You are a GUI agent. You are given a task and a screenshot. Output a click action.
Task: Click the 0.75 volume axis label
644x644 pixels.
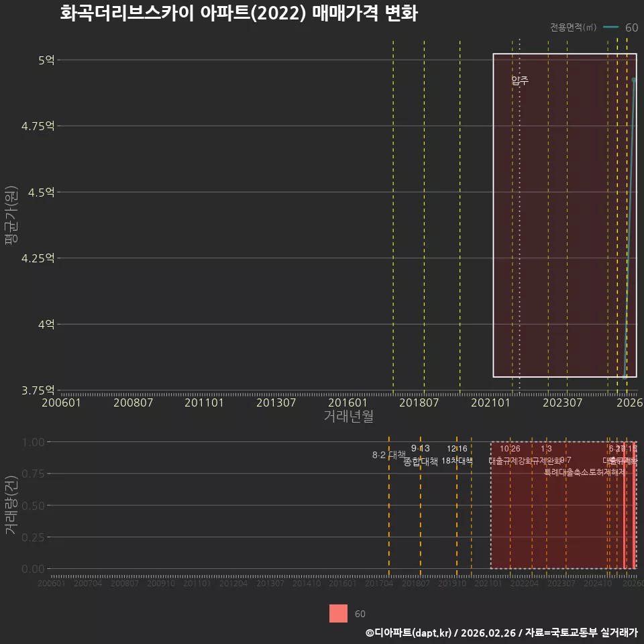point(34,474)
